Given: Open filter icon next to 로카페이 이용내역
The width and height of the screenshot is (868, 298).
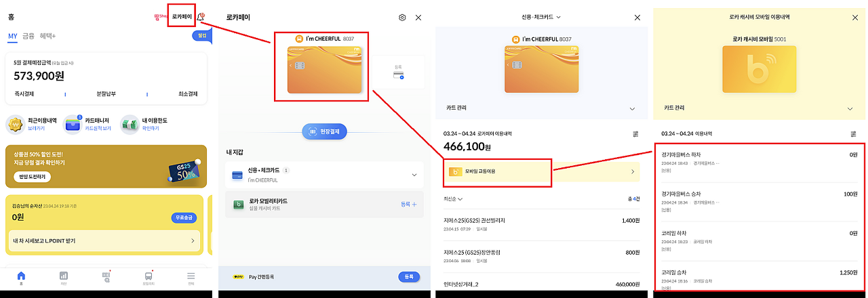Looking at the screenshot, I should [x=635, y=134].
